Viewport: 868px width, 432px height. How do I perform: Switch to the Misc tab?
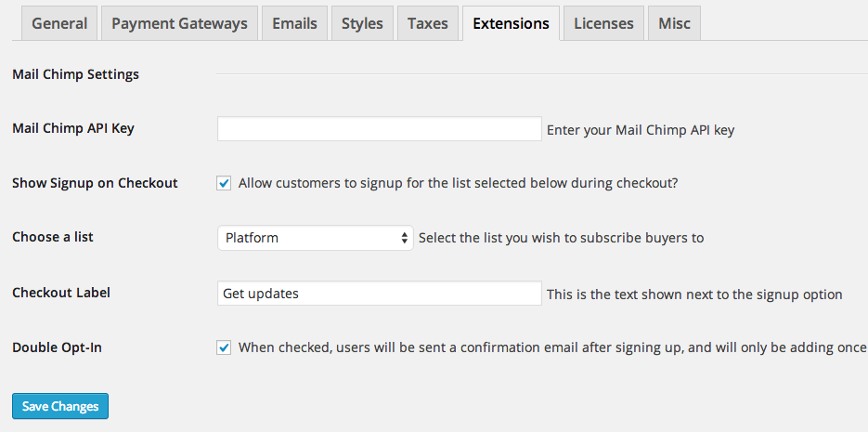(x=674, y=23)
